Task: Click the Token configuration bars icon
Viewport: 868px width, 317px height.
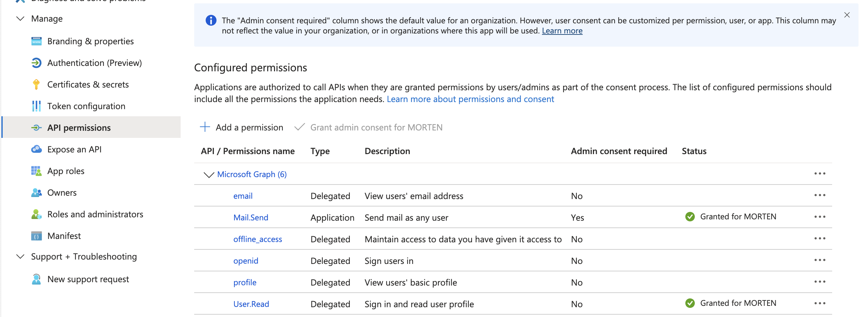Action: point(36,106)
